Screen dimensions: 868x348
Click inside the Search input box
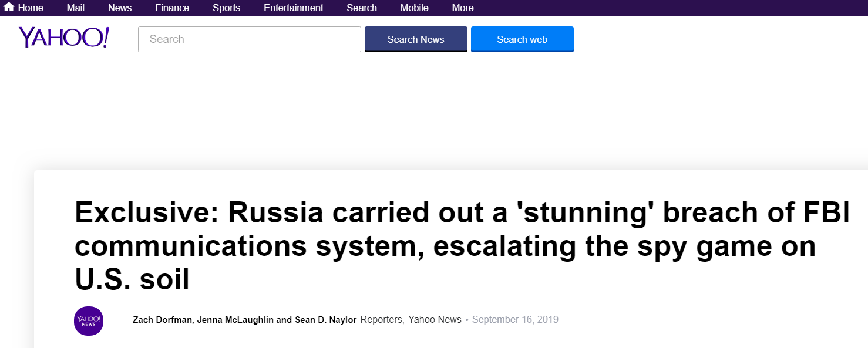click(249, 39)
